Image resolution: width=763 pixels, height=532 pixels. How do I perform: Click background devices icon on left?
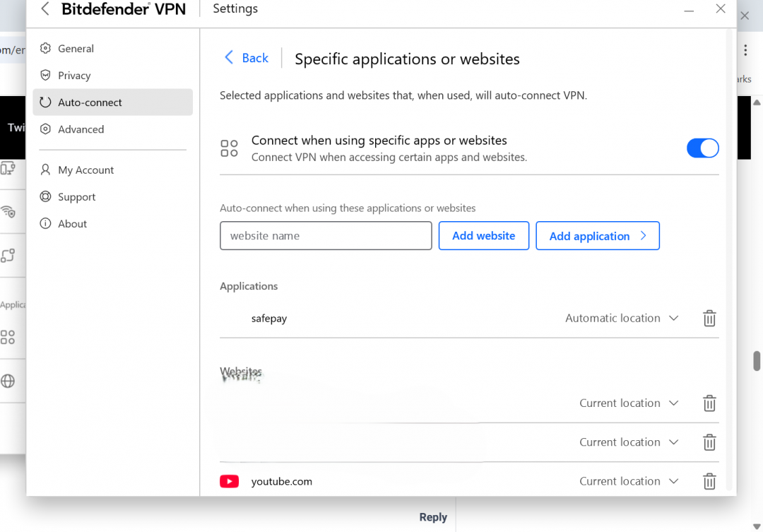8,168
